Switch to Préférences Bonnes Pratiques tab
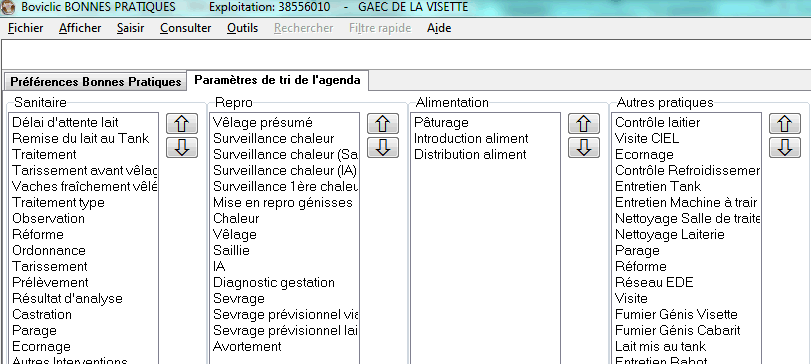Image resolution: width=812 pixels, height=364 pixels. (95, 82)
